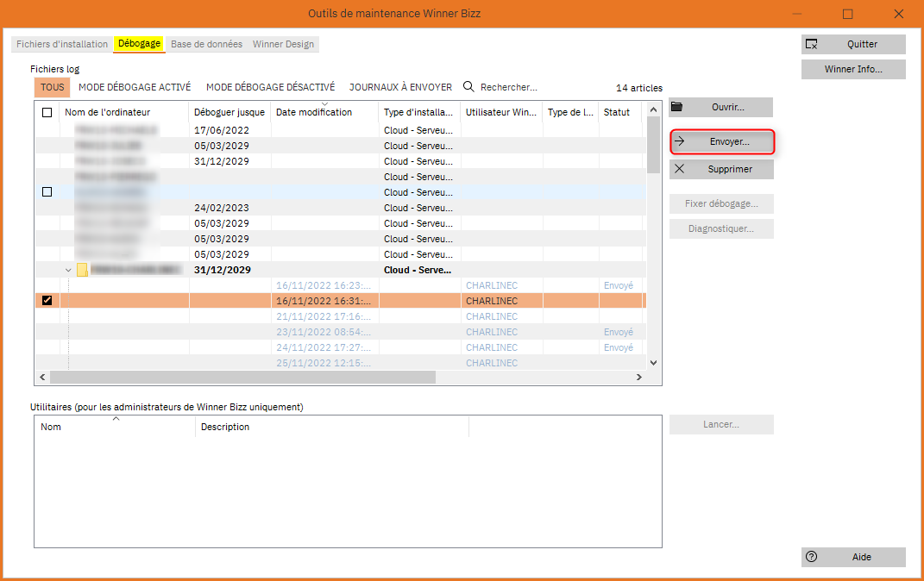Filter by MODE DÉBOGAGE ACTIVÉ
The image size is (924, 581).
point(135,87)
